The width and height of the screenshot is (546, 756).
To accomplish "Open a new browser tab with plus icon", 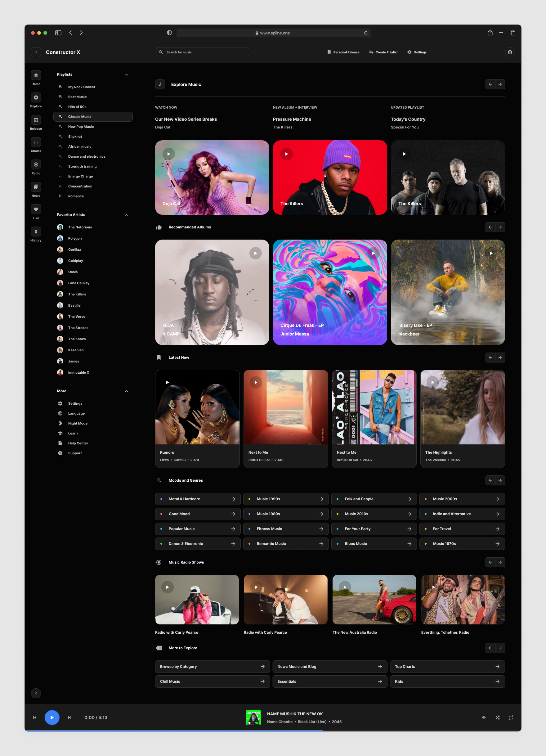I will point(501,33).
